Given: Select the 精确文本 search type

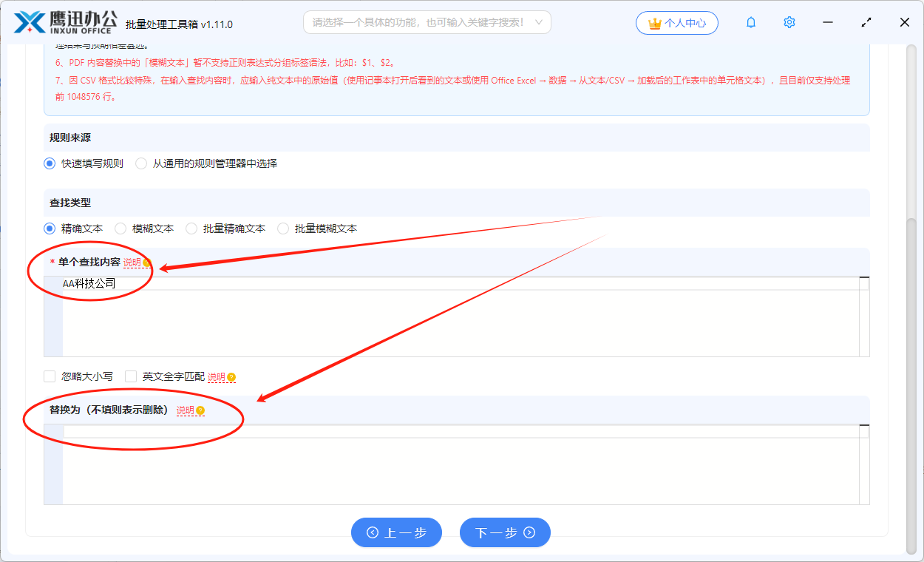Looking at the screenshot, I should (x=50, y=228).
